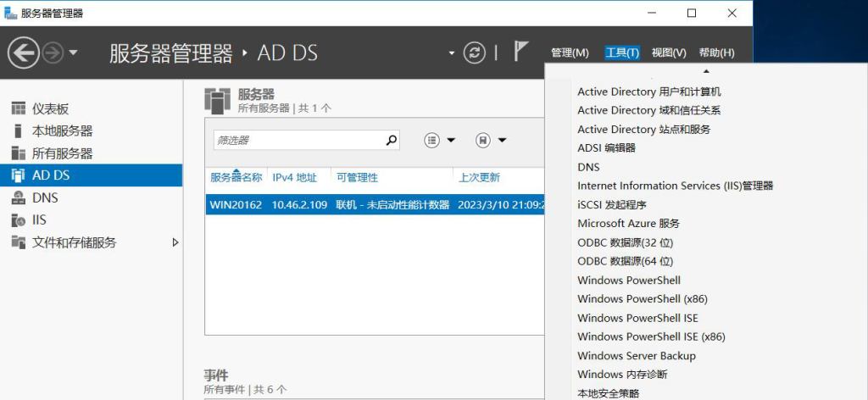Open Active Directory 用户和计算机
The height and width of the screenshot is (400, 868).
pyautogui.click(x=648, y=92)
